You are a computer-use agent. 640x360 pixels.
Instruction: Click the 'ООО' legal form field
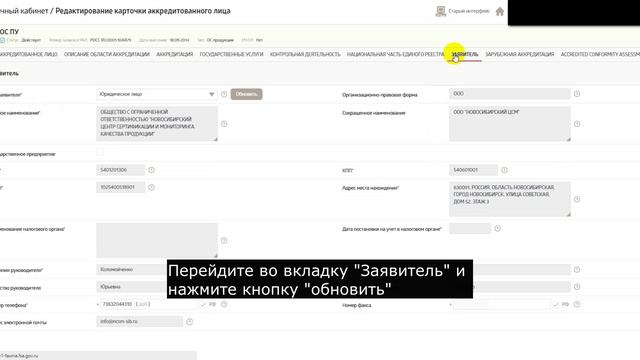(510, 94)
